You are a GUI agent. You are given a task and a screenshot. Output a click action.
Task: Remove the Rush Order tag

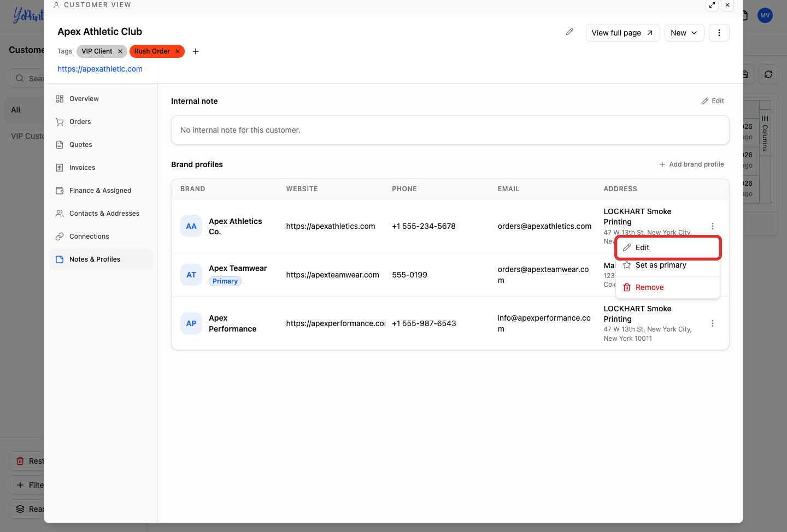(178, 51)
